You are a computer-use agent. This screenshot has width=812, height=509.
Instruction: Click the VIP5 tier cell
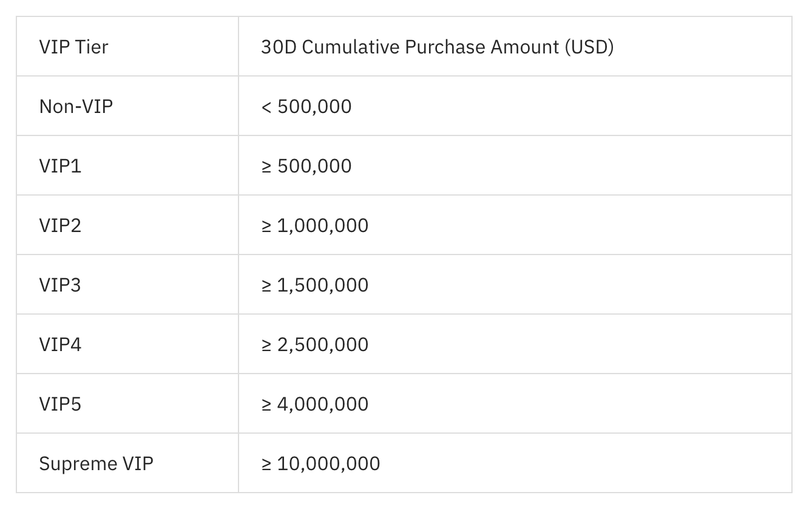(x=127, y=404)
